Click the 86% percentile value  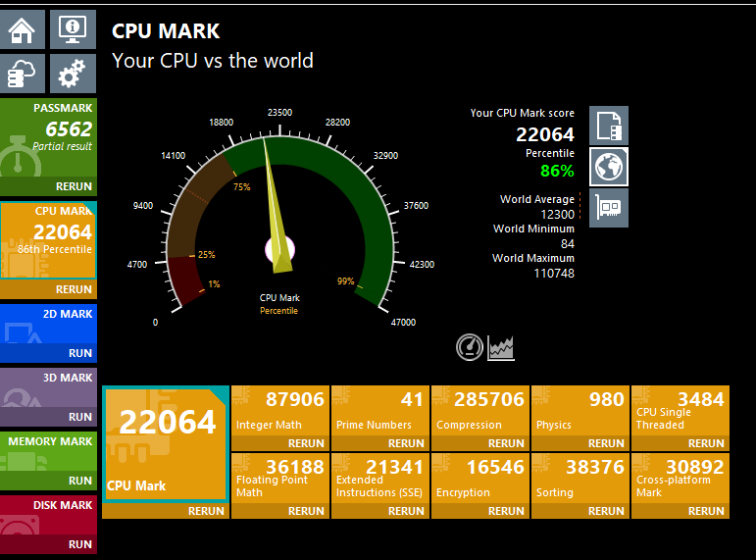pyautogui.click(x=557, y=171)
